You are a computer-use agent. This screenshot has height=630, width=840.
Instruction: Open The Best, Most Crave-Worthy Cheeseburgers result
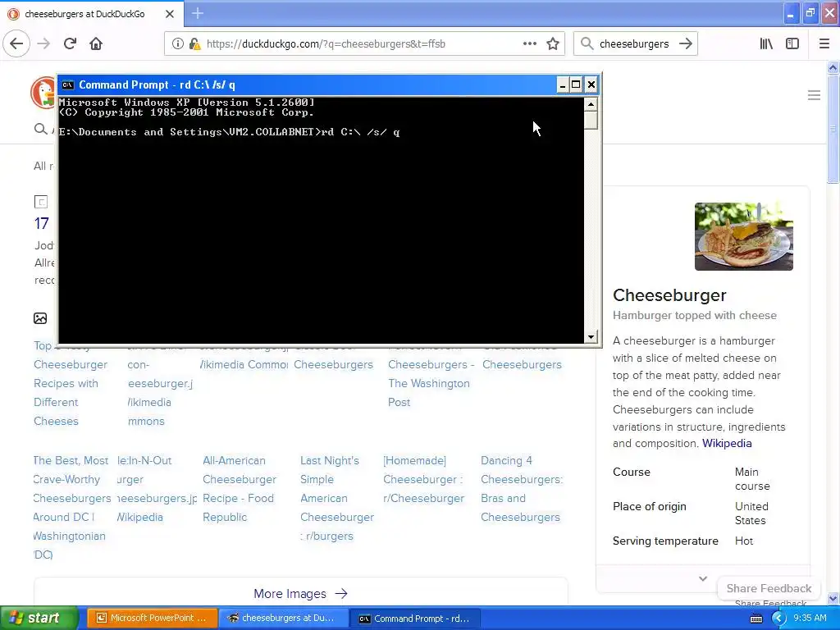pos(72,507)
